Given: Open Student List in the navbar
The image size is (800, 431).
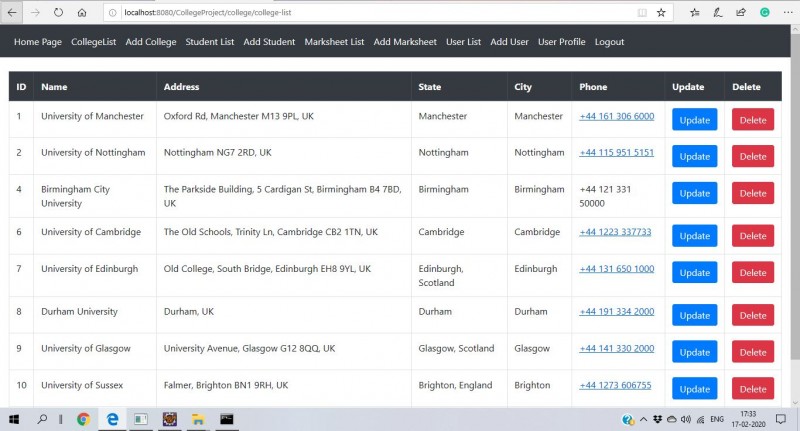Looking at the screenshot, I should pyautogui.click(x=210, y=42).
